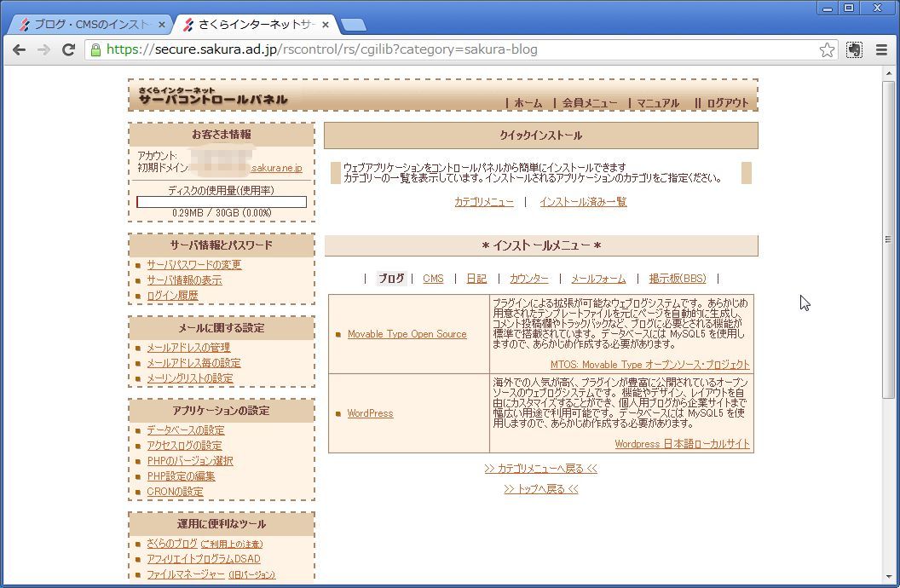This screenshot has height=588, width=900.
Task: Open アフィリエイトプログラムDSAD link
Action: point(204,559)
